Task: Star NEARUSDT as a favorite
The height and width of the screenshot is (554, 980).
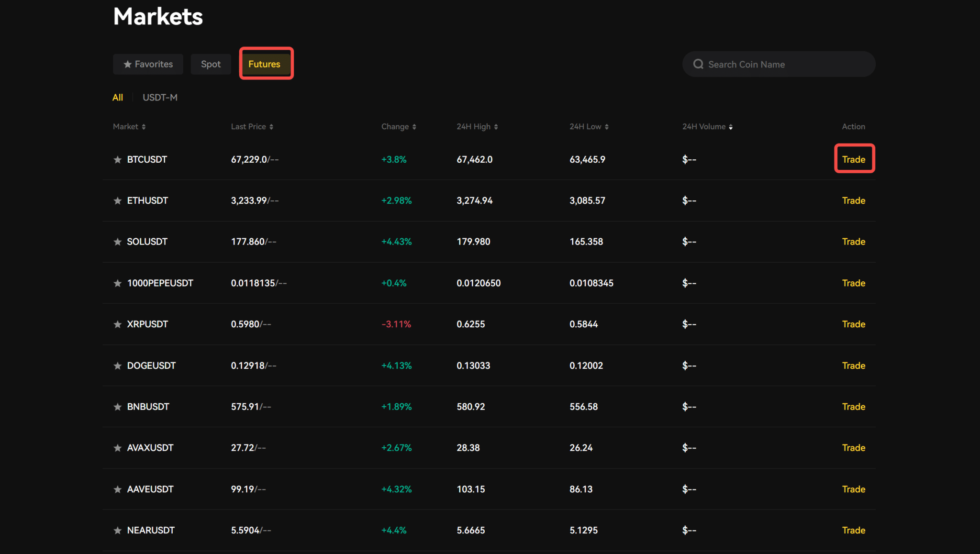Action: 117,530
